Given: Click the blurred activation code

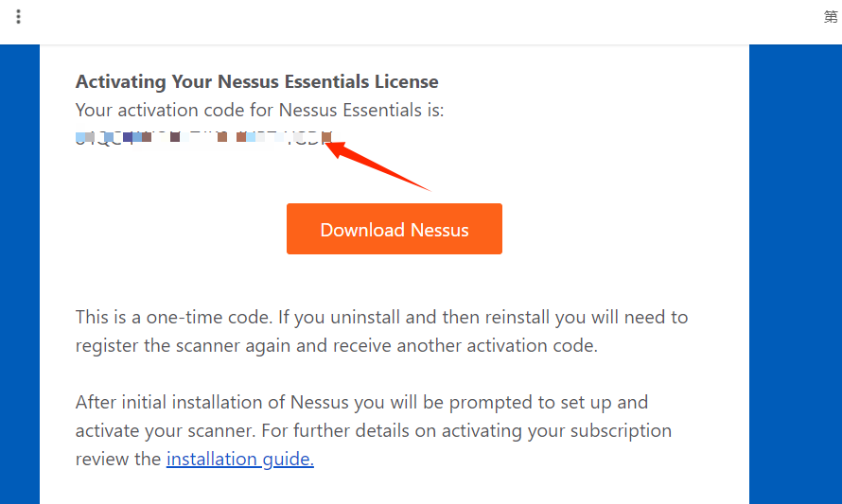Looking at the screenshot, I should [x=202, y=138].
